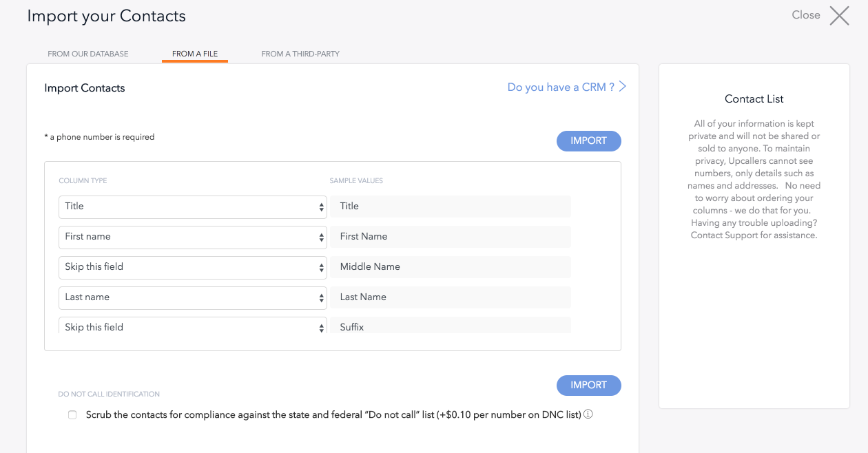Switch to the From a Third-Party tab

[300, 54]
